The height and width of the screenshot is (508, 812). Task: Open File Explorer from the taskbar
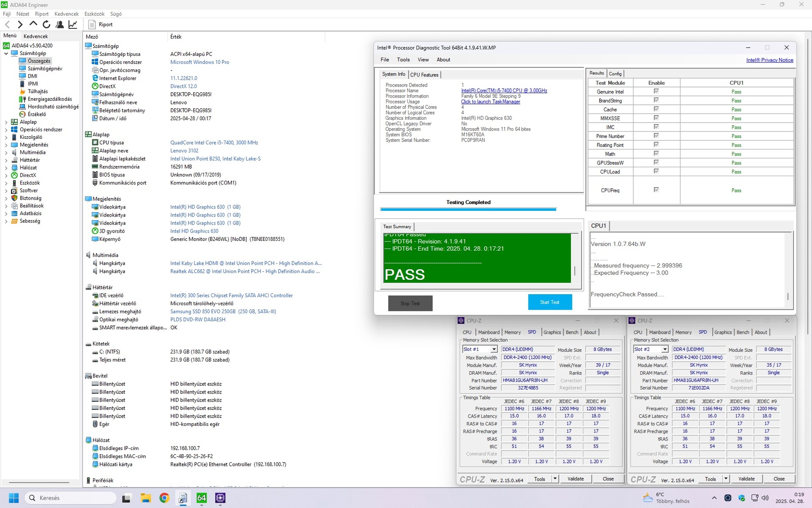[x=146, y=498]
